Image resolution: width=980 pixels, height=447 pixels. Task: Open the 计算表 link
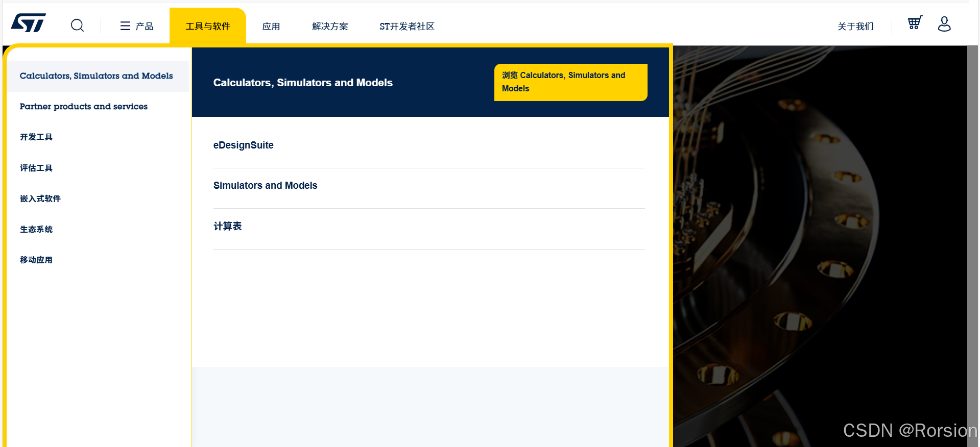coord(228,226)
